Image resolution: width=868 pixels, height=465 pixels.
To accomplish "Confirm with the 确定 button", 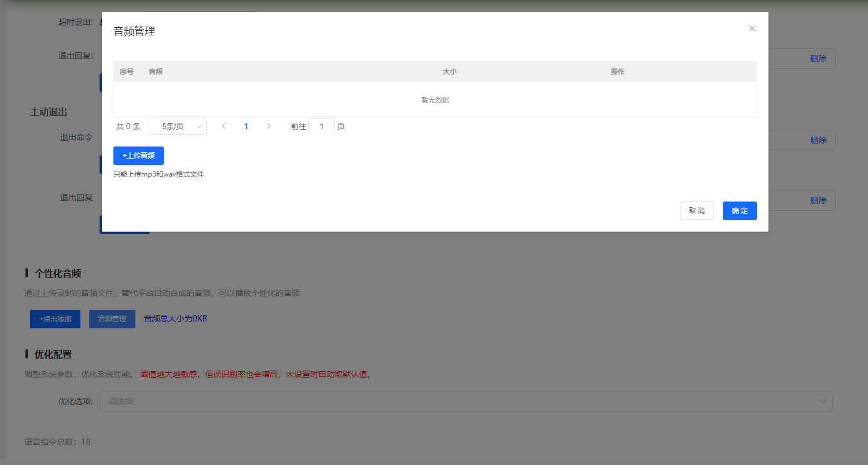I will point(740,210).
